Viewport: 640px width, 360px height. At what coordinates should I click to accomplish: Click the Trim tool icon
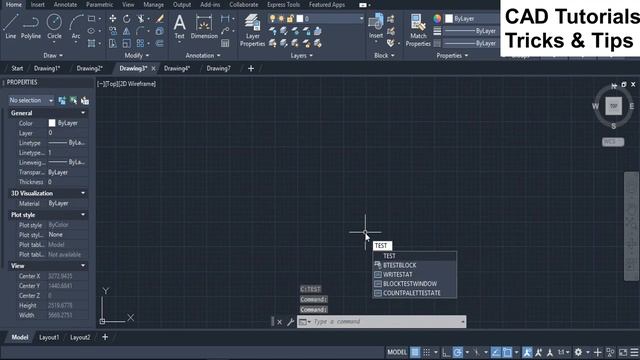[x=140, y=19]
